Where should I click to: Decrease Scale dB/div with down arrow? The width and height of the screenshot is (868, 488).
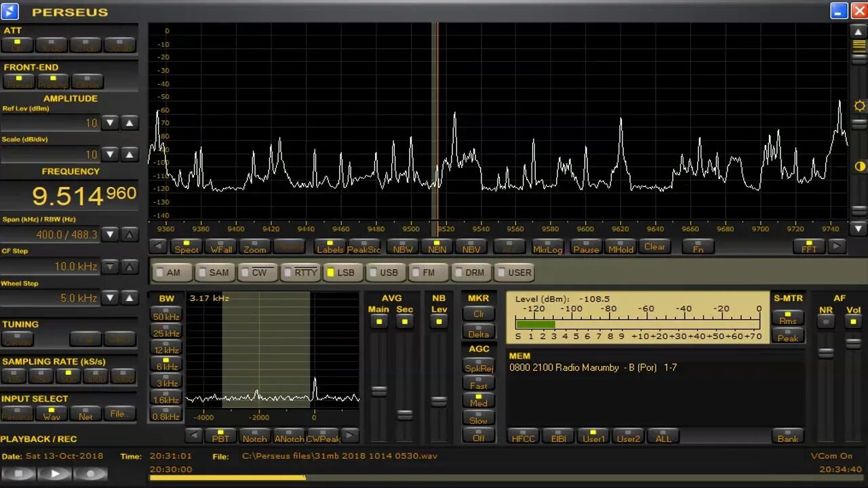point(110,155)
